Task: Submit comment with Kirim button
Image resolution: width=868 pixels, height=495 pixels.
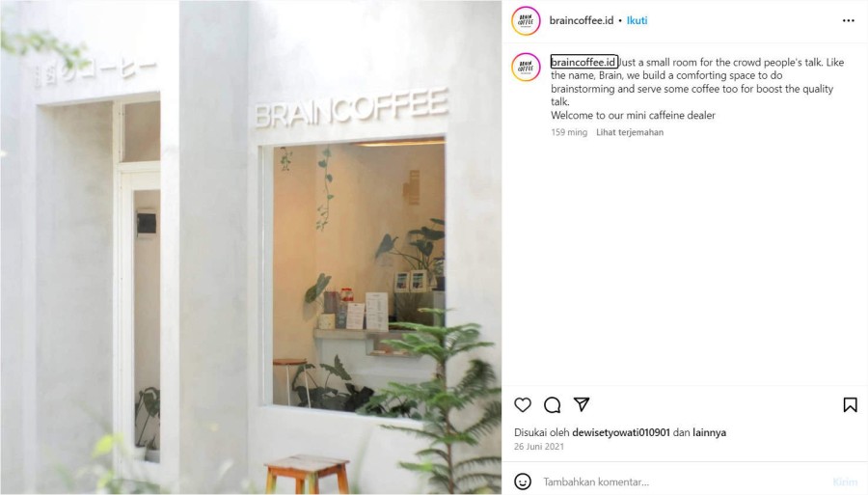Action: point(845,481)
